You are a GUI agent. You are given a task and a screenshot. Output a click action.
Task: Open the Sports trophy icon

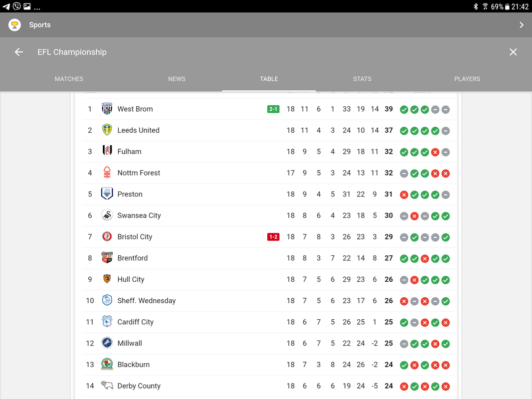click(x=14, y=25)
